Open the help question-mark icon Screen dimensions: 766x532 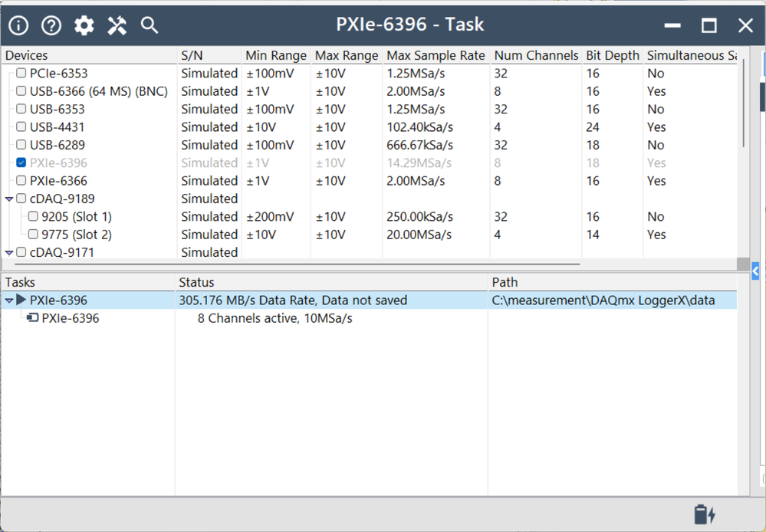51,25
